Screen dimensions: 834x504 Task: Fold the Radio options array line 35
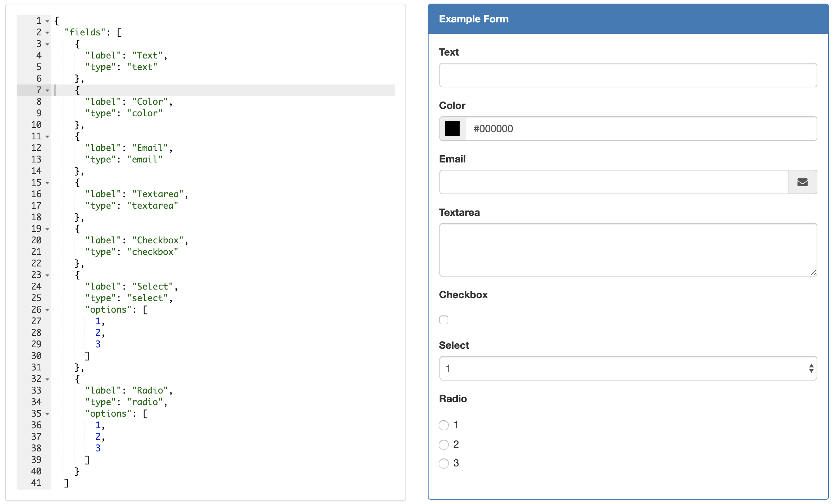click(47, 414)
